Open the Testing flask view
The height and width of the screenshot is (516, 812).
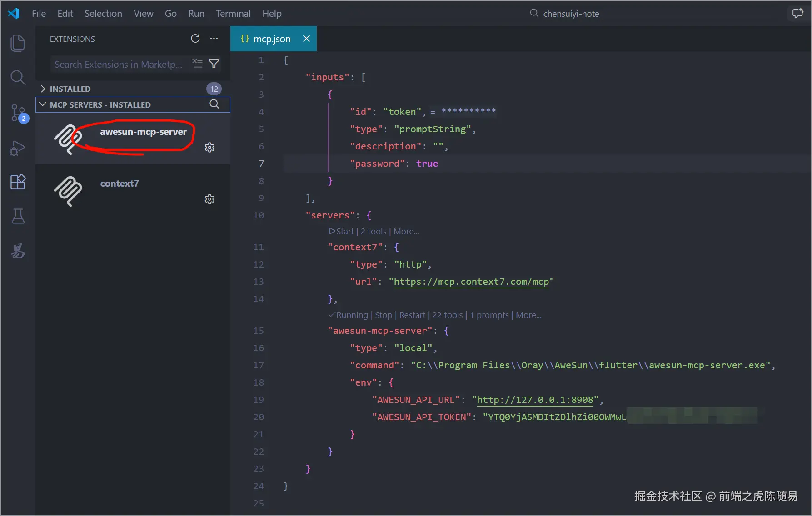click(18, 216)
